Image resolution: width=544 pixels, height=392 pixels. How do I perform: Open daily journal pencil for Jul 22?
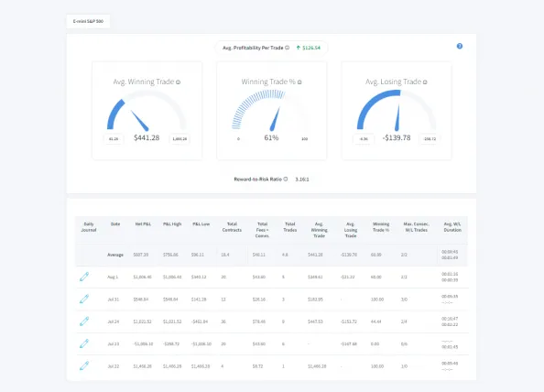[x=84, y=365]
